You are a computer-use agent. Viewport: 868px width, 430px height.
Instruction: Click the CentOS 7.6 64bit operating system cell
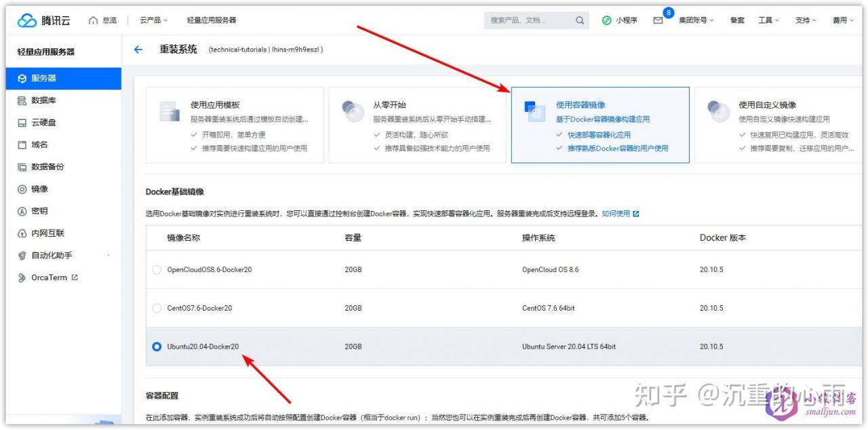548,308
